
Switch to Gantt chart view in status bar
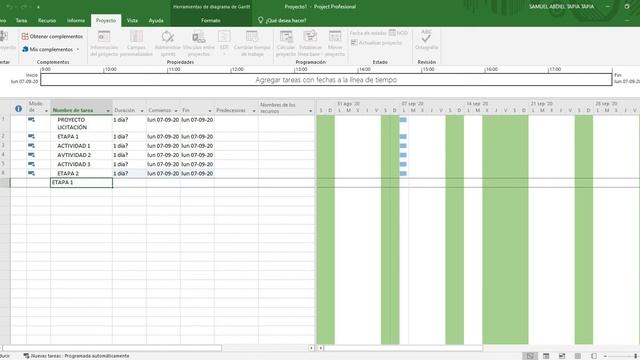530,356
